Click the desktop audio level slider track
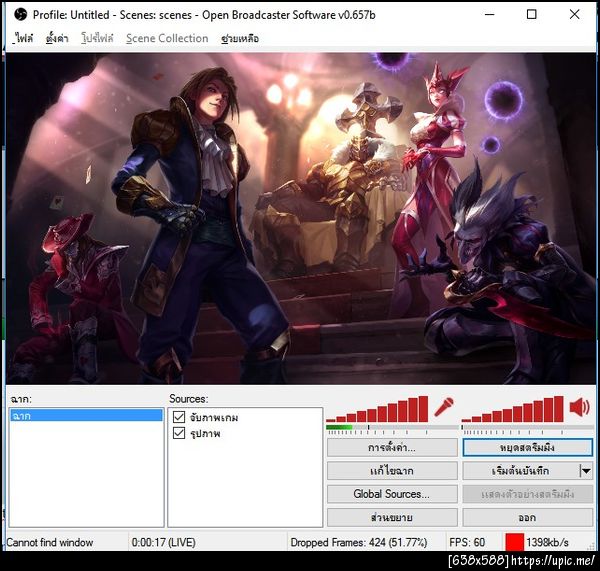This screenshot has height=571, width=600. [x=528, y=427]
